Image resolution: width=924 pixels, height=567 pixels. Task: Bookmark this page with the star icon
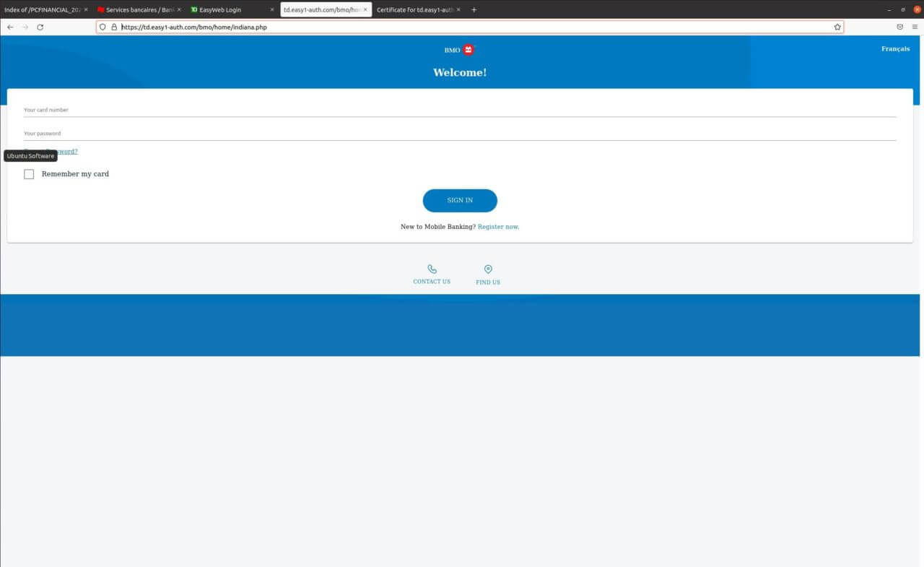(837, 27)
